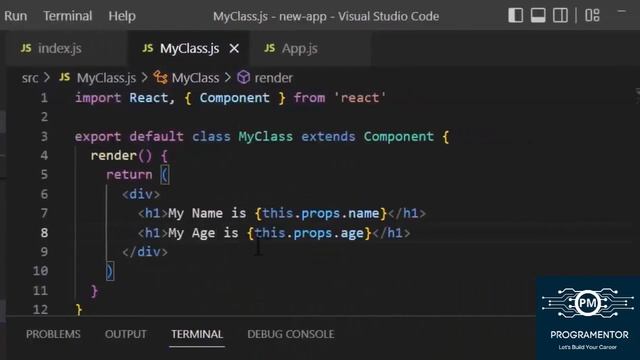
Task: Click the highlighted opening parenthesis on line 5
Action: pos(164,175)
